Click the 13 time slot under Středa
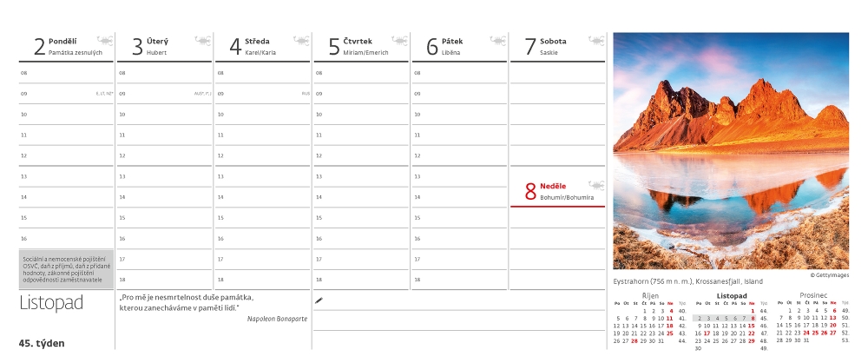The width and height of the screenshot is (868, 363). [263, 176]
